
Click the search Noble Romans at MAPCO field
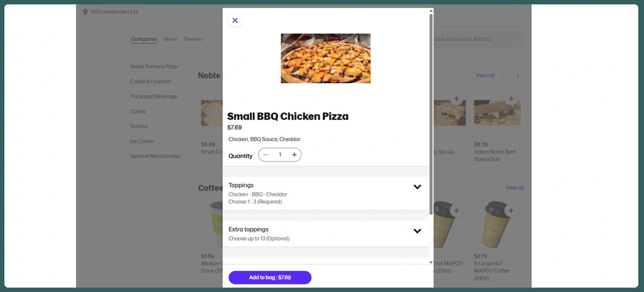479,39
